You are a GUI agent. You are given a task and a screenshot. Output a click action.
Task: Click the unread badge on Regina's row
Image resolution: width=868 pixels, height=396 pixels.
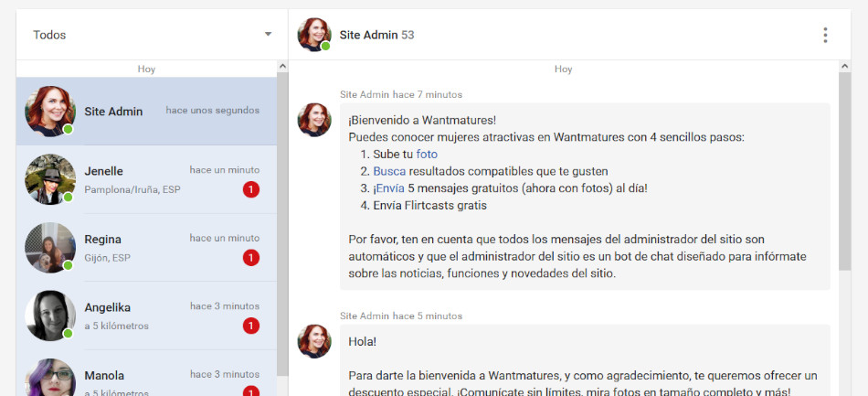(x=250, y=258)
